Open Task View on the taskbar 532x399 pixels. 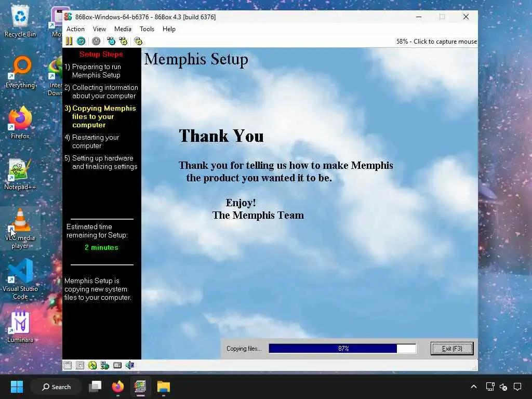[95, 387]
